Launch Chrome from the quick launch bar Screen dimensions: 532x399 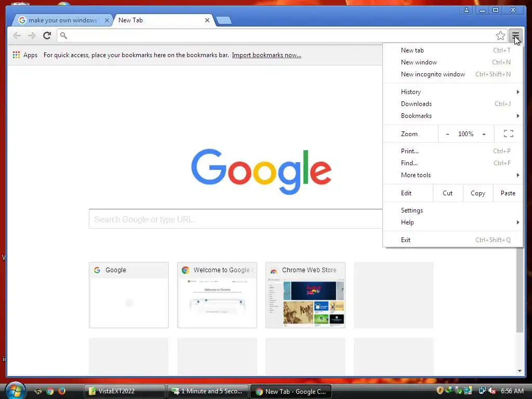tap(50, 391)
